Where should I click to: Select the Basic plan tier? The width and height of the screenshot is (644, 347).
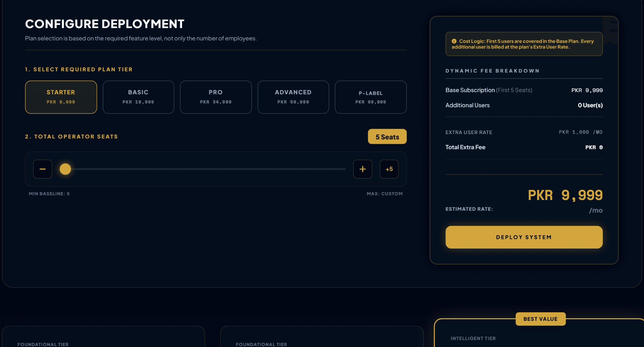coord(138,97)
